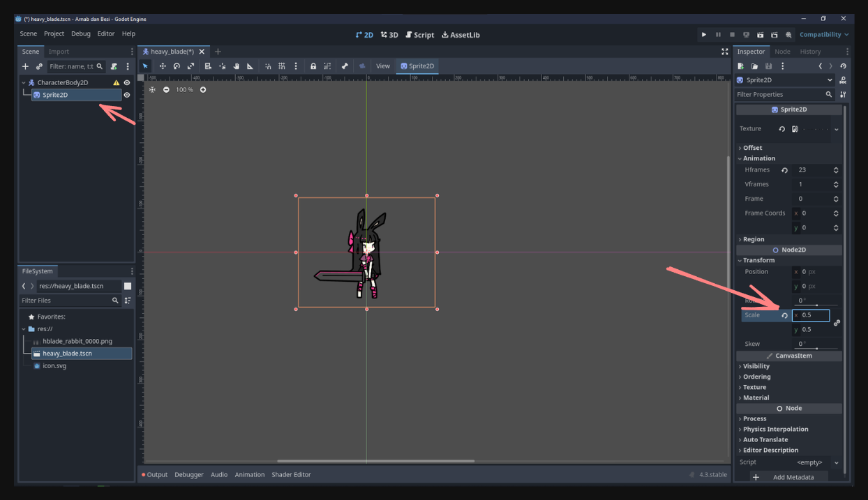The height and width of the screenshot is (500, 868).
Task: Open the Script <empty> dropdown
Action: click(x=818, y=462)
